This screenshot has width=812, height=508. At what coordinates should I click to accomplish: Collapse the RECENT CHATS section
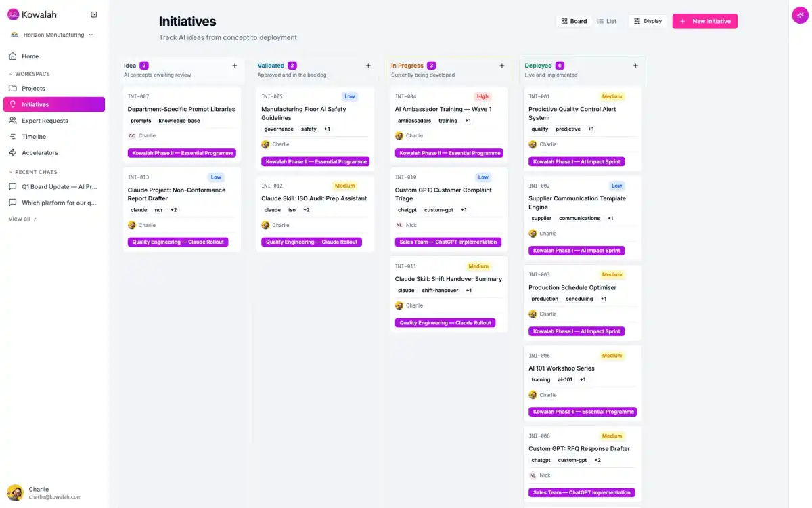pos(9,172)
